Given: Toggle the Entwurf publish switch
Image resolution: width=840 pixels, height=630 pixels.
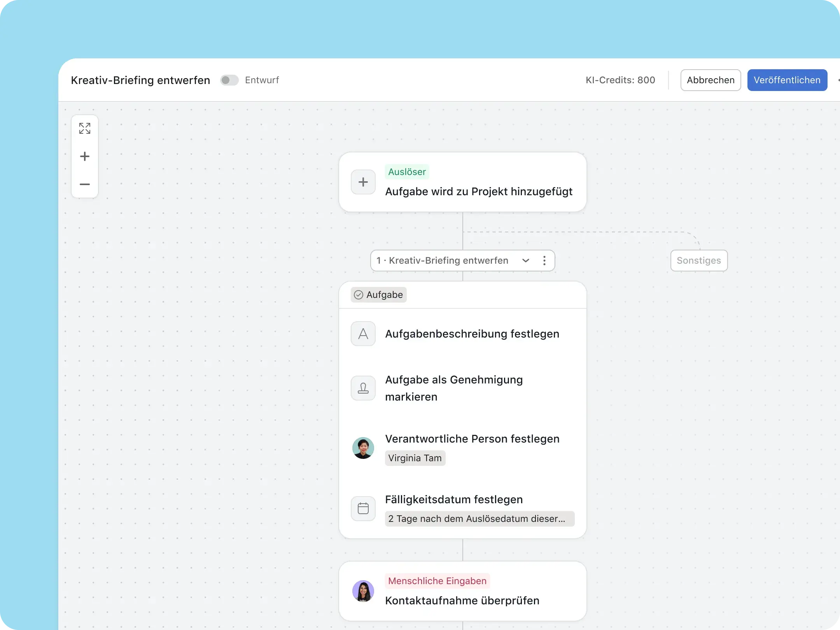Looking at the screenshot, I should (229, 80).
